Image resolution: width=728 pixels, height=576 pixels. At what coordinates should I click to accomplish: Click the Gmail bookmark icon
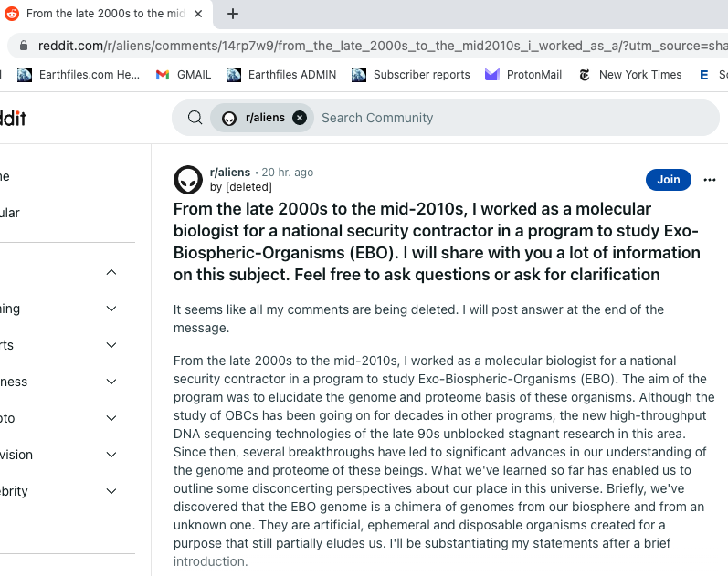click(x=163, y=75)
